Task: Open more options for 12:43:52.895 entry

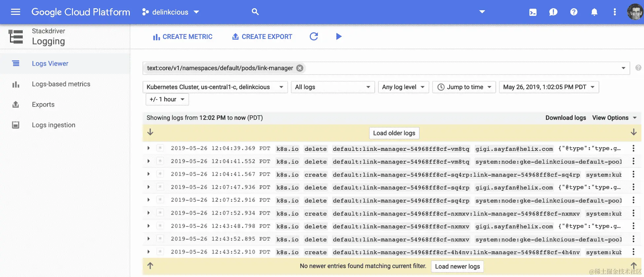Action: coord(633,239)
